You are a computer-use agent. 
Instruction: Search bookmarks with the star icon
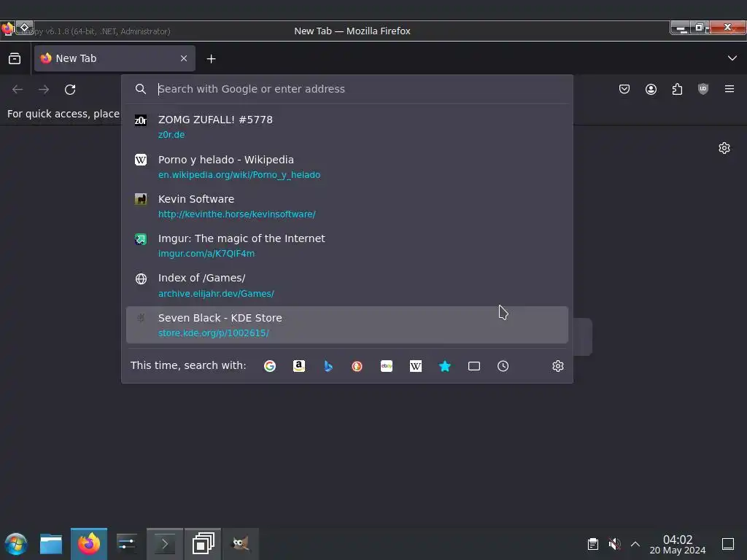[444, 366]
